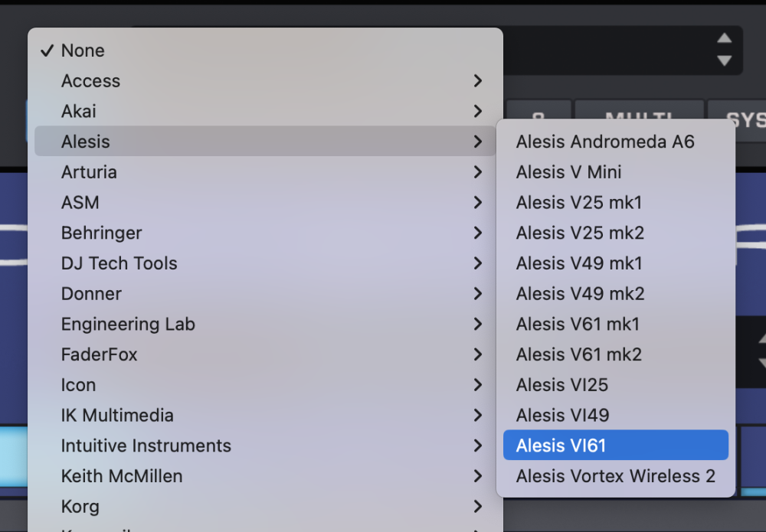Click the SYS button
Image resolution: width=766 pixels, height=532 pixels.
click(743, 120)
